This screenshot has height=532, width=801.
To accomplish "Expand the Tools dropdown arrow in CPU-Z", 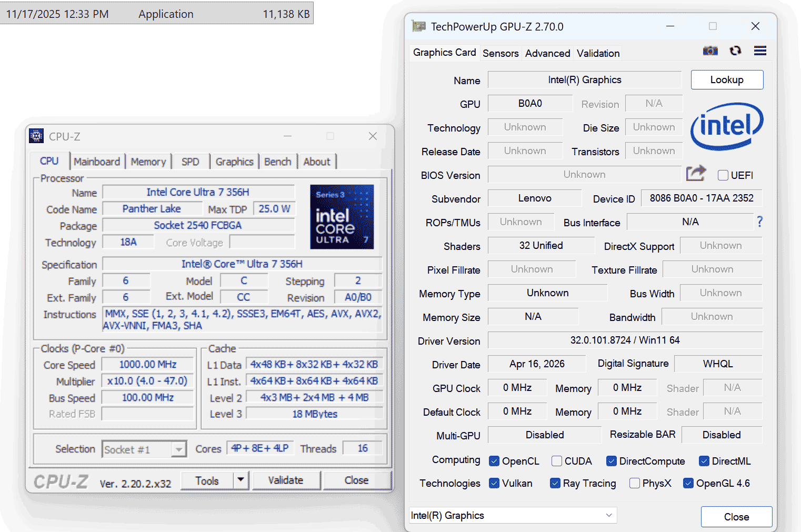I will 241,480.
